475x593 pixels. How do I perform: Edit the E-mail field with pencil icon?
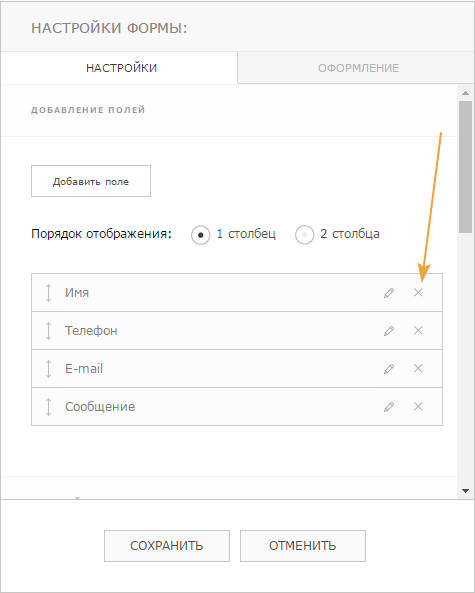tap(389, 369)
